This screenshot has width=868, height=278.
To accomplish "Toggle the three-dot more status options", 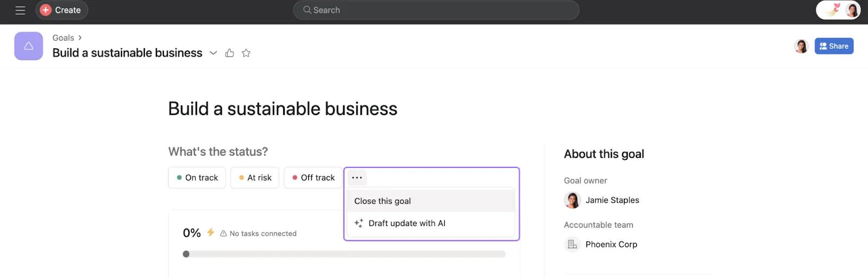I will coord(356,178).
